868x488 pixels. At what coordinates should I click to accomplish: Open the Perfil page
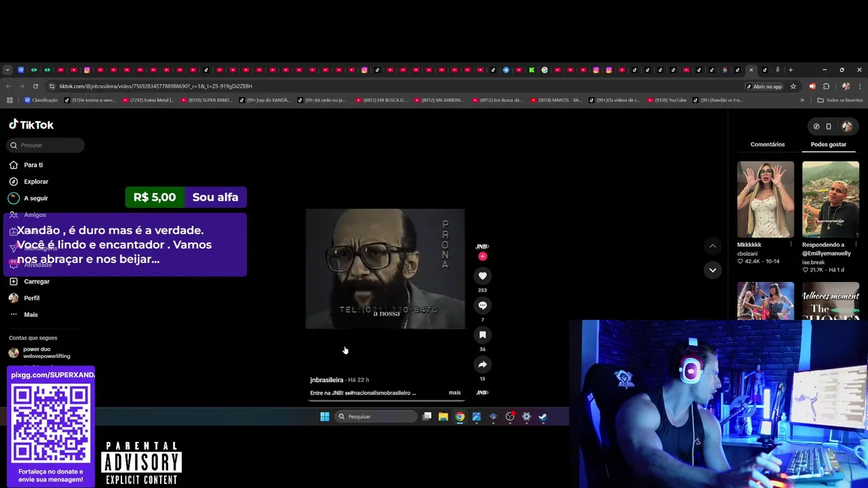(x=31, y=298)
